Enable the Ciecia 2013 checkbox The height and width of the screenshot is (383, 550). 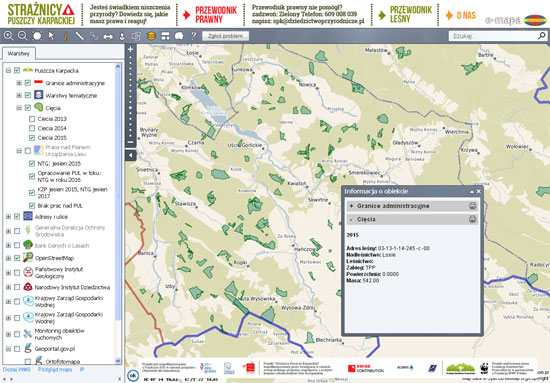coord(32,119)
